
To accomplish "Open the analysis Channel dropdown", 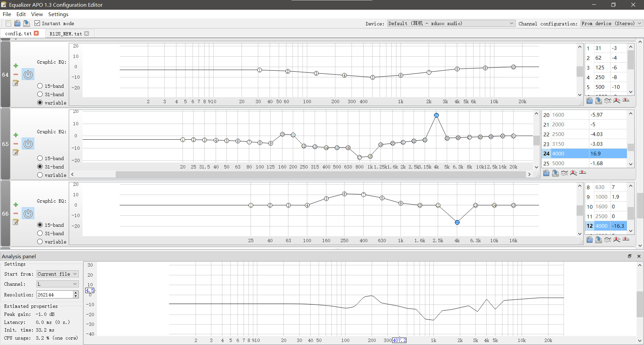I will (x=57, y=284).
